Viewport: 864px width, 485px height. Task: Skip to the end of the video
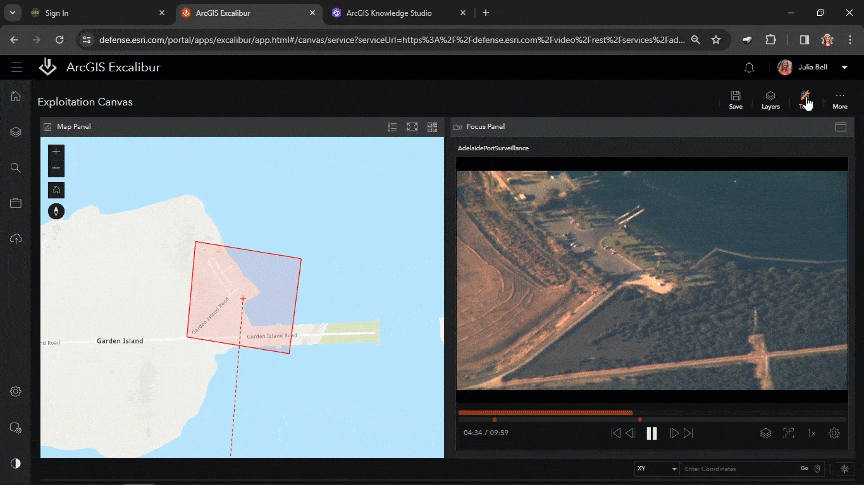coord(689,433)
